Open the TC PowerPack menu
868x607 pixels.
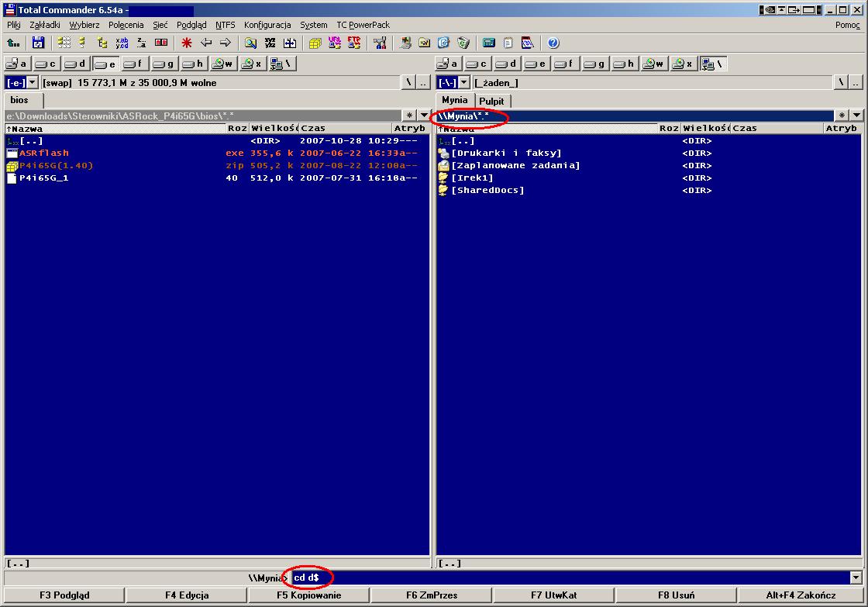point(363,25)
